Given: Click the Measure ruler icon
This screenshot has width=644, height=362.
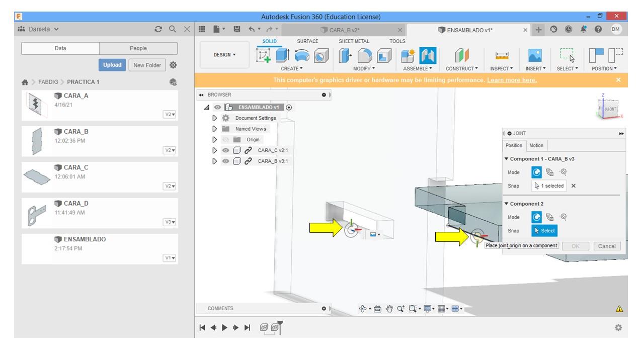Looking at the screenshot, I should pyautogui.click(x=502, y=55).
